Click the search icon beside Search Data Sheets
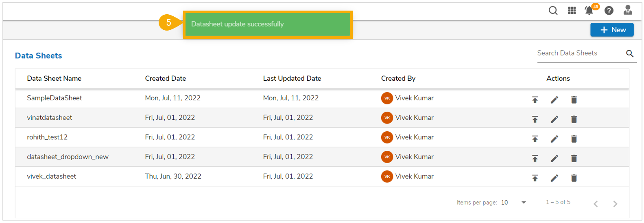Screen dimensions: 644x223 630,53
